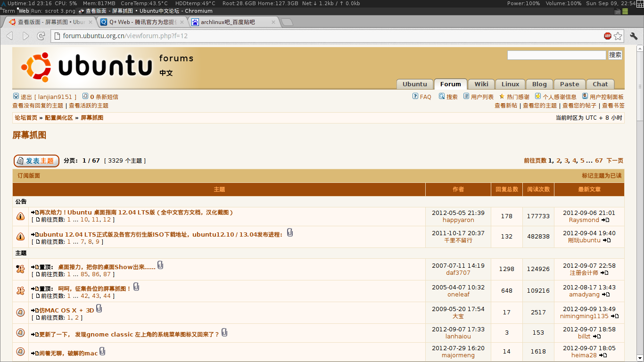Open the Chat site tab
Viewport: 644px width, 362px height.
(600, 84)
